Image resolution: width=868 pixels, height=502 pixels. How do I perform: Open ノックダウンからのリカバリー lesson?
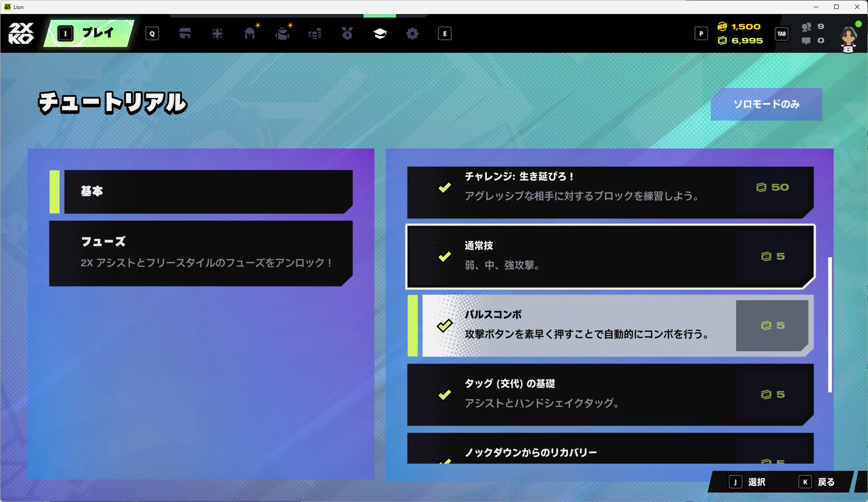(x=611, y=448)
